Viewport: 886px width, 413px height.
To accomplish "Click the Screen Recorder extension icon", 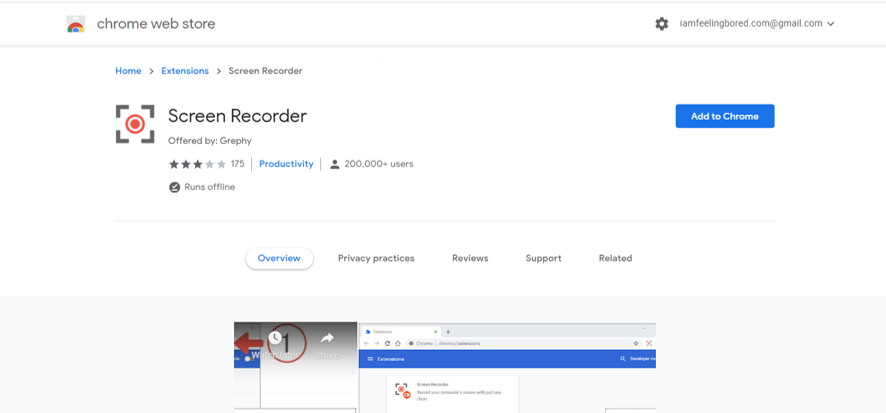I will (x=135, y=124).
